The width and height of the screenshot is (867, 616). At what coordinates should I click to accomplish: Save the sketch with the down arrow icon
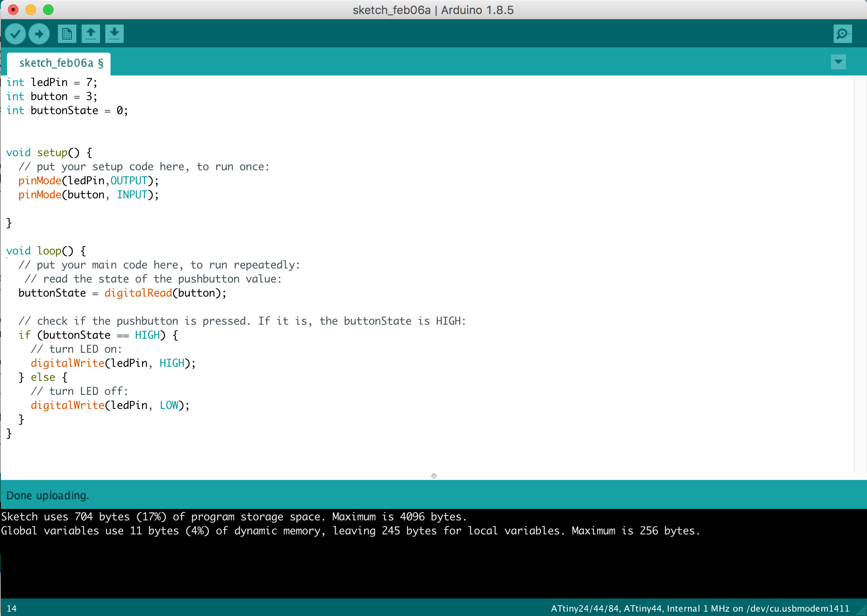coord(115,34)
